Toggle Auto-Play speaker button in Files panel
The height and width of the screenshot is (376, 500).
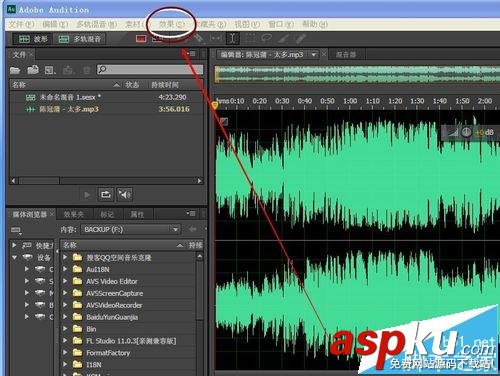(125, 194)
